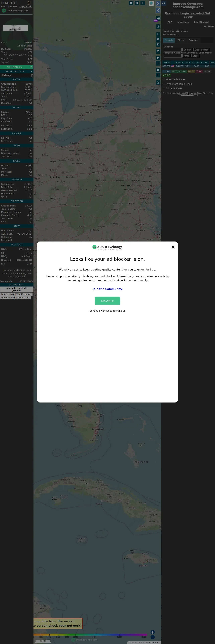This screenshot has height=644, width=215.
Task: Toggle the History checkbox
Action: (32, 76)
